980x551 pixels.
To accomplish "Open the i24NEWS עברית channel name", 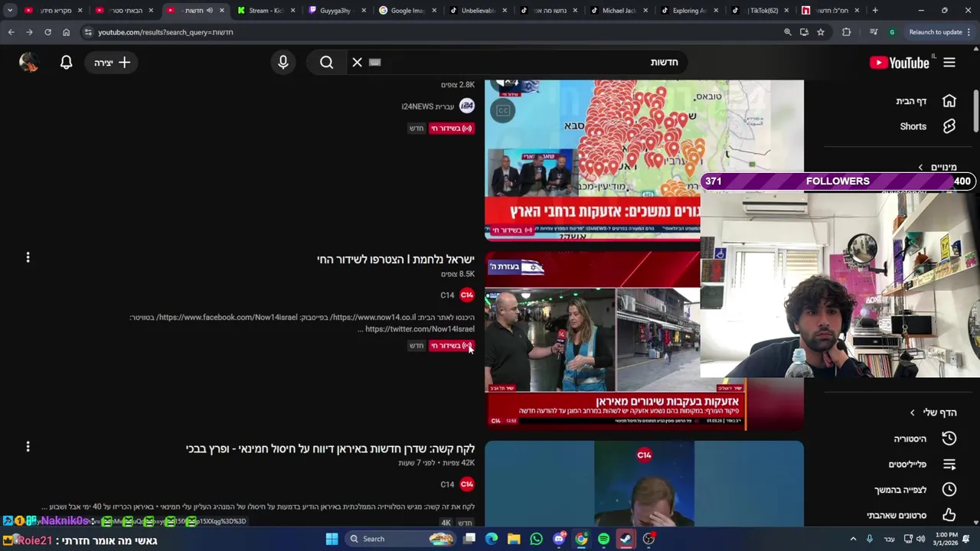I will 428,106.
